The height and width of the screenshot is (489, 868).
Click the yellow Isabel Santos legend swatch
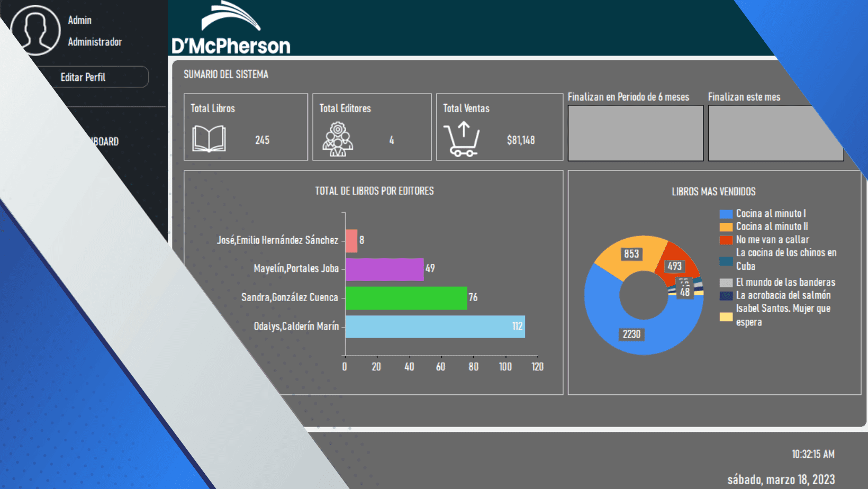tap(726, 317)
